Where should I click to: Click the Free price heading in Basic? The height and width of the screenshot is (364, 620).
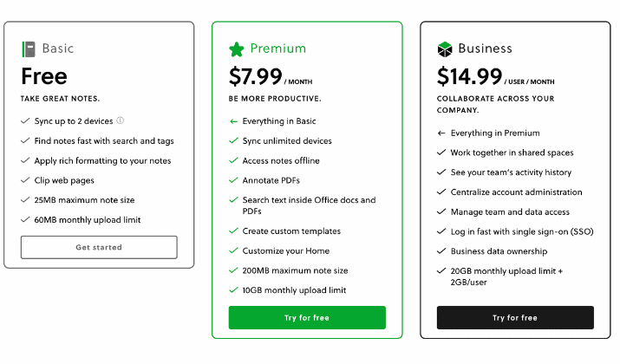44,76
